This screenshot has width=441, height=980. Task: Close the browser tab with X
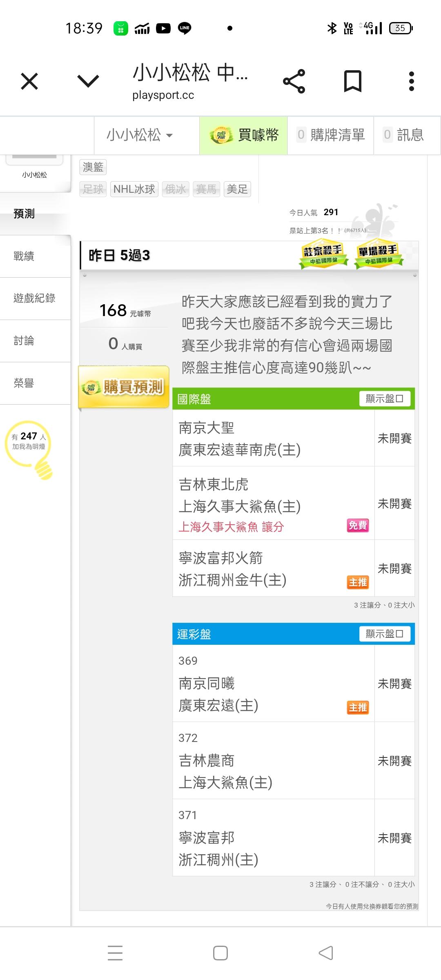tap(29, 81)
